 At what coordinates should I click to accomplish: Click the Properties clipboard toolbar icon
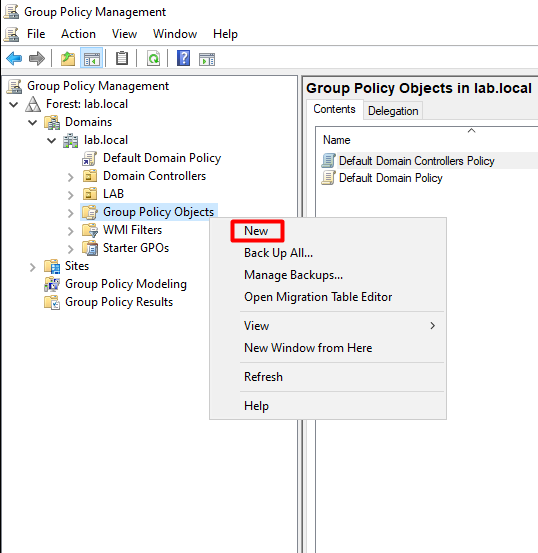point(122,58)
